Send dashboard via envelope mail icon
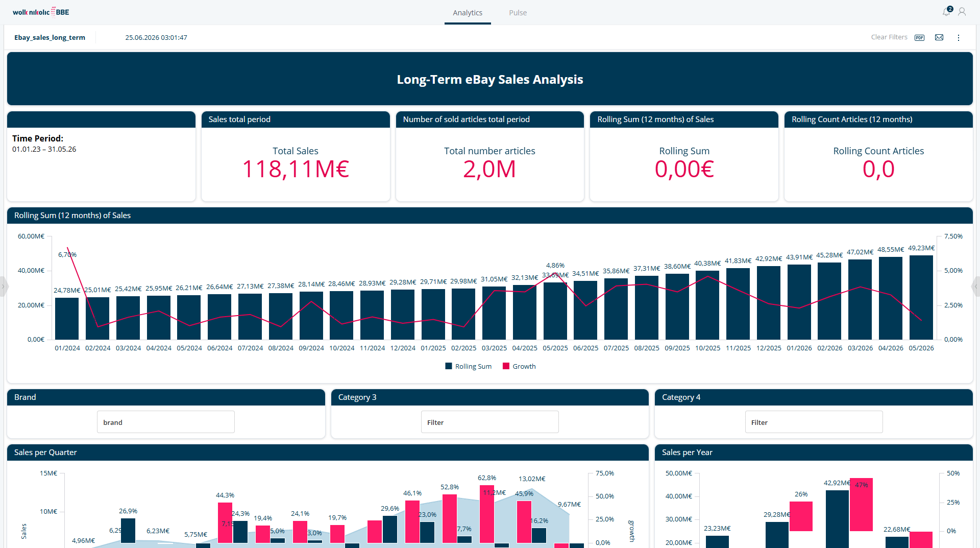Image resolution: width=980 pixels, height=548 pixels. click(939, 37)
